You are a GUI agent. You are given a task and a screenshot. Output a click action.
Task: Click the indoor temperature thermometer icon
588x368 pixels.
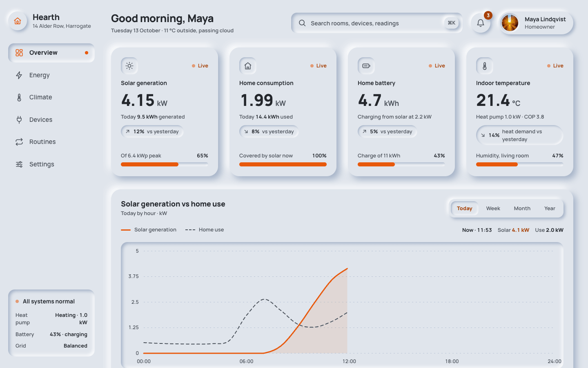(485, 66)
